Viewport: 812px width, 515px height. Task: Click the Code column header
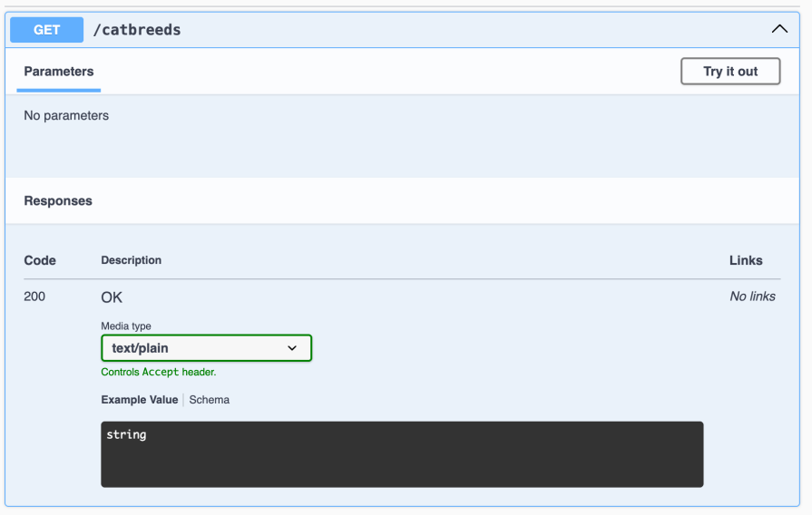click(40, 260)
